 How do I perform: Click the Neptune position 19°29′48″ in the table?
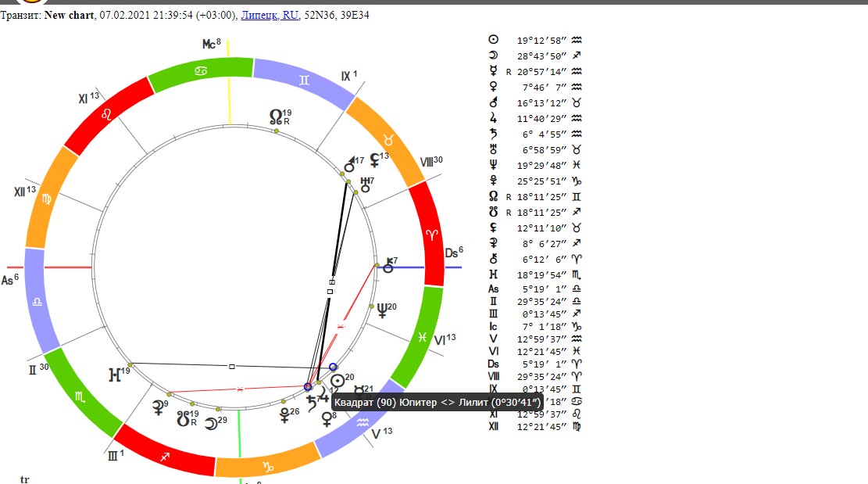point(541,166)
